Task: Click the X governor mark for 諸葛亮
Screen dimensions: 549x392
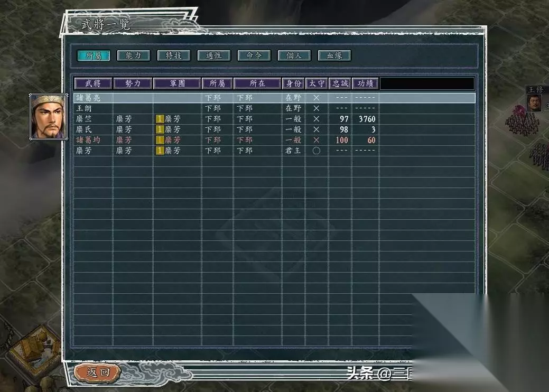Action: pyautogui.click(x=317, y=98)
